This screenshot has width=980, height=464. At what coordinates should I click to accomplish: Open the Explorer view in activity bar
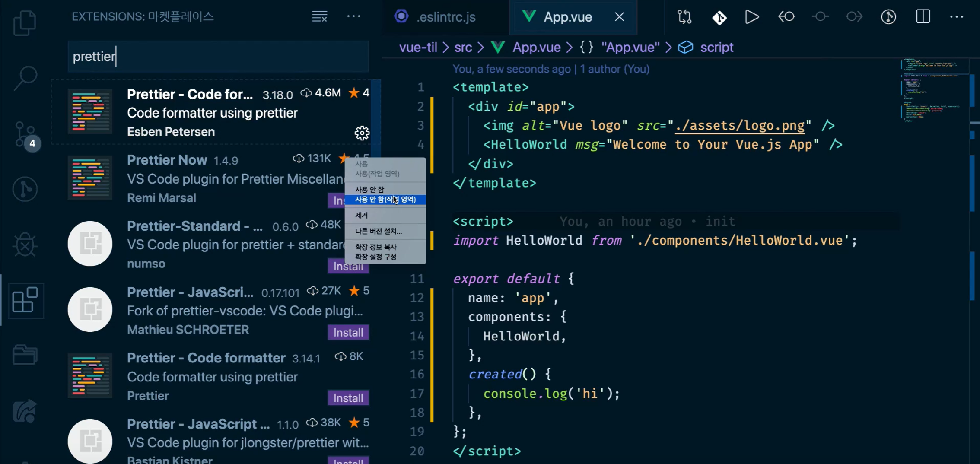pos(25,22)
